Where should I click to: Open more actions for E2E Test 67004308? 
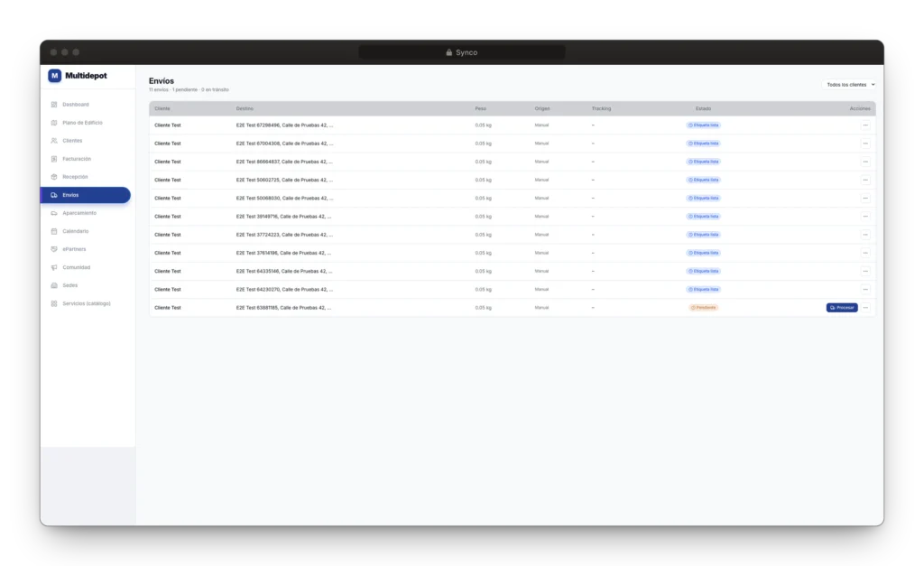click(x=865, y=144)
